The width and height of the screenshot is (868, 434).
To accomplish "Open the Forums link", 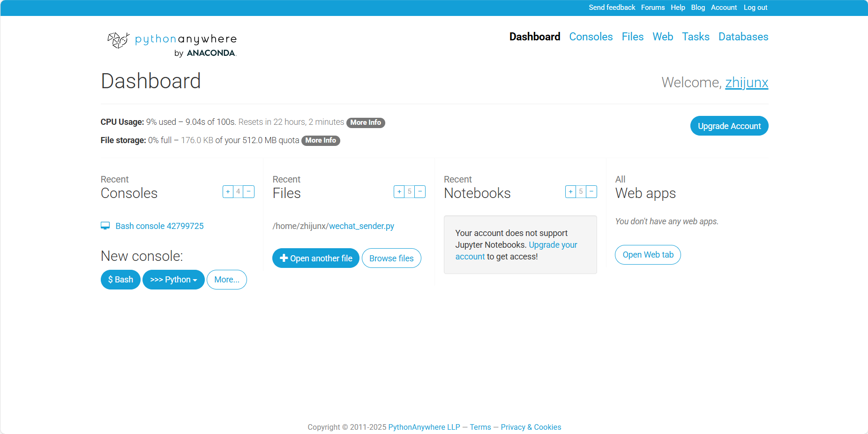I will [653, 8].
